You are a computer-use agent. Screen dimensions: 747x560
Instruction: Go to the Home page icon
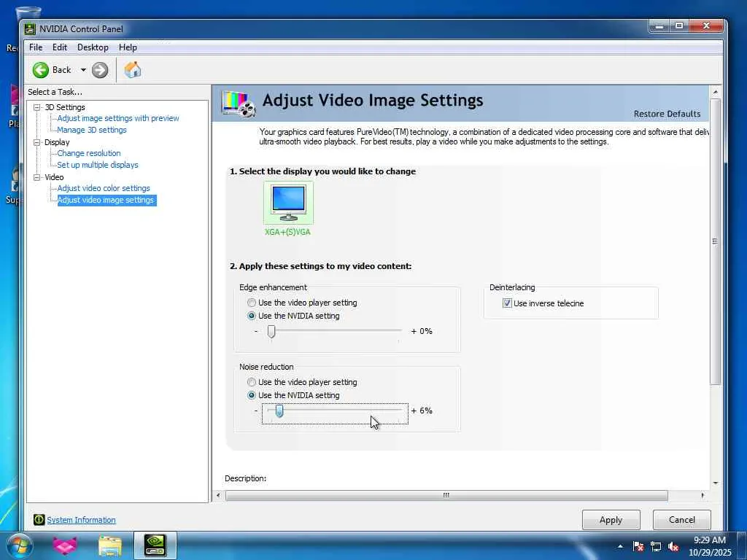click(x=133, y=70)
